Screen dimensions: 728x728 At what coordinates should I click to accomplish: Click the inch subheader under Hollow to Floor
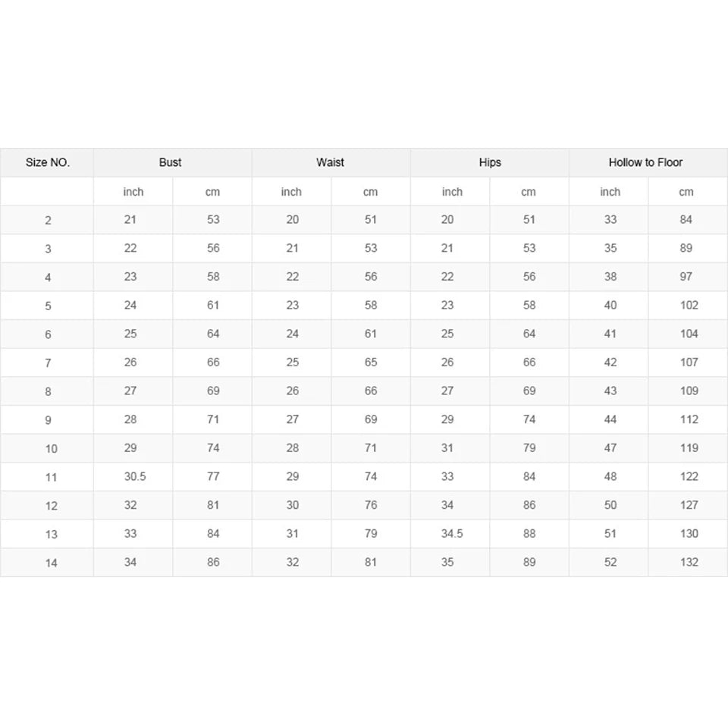click(x=610, y=192)
